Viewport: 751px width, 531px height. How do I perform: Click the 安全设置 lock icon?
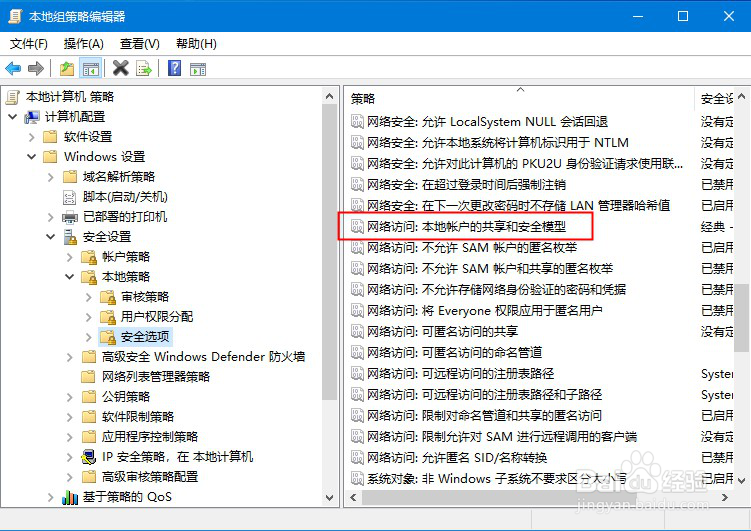pos(70,237)
